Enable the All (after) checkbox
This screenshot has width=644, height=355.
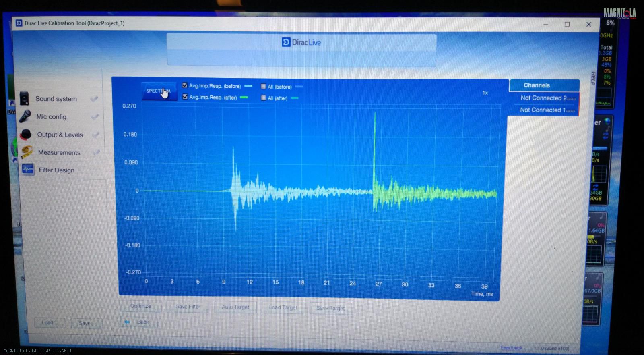point(263,98)
